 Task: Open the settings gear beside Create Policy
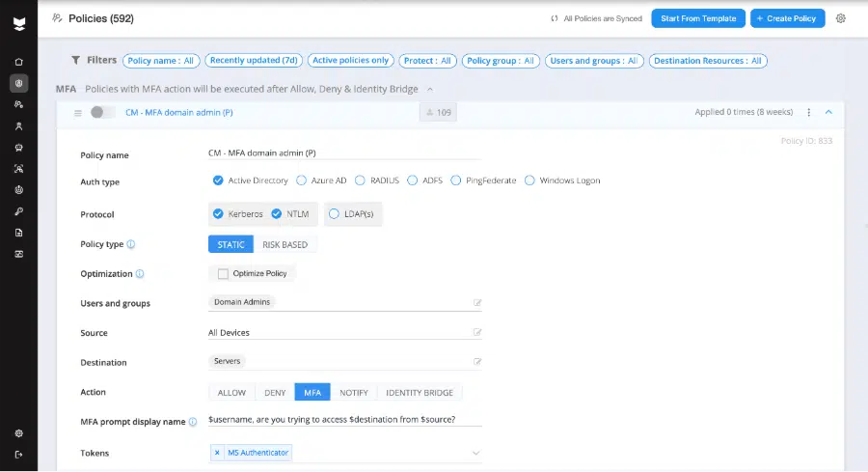coord(841,18)
